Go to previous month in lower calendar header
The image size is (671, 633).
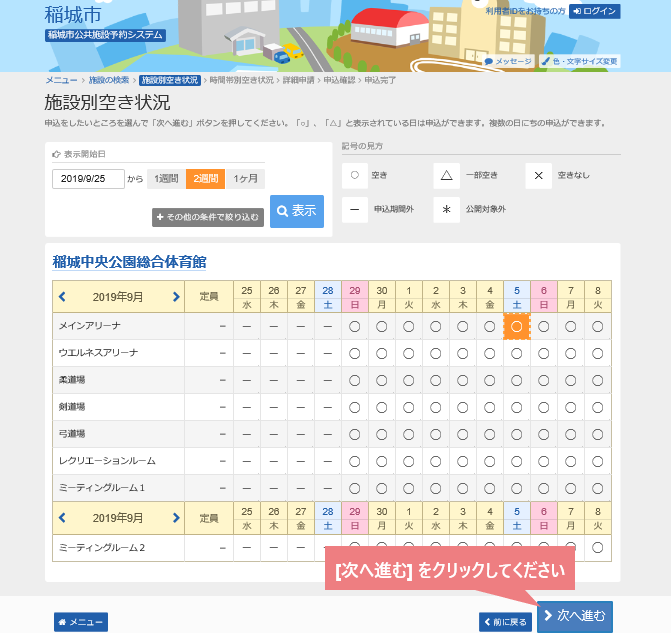click(x=62, y=518)
